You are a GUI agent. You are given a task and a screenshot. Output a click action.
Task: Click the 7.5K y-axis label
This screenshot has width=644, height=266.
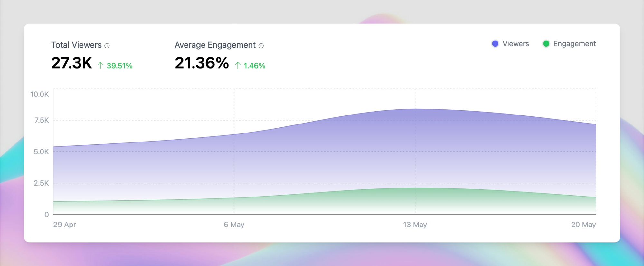pos(42,120)
